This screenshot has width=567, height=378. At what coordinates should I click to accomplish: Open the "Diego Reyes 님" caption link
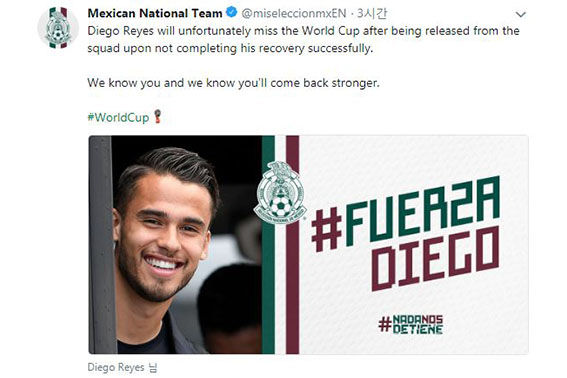pyautogui.click(x=122, y=368)
